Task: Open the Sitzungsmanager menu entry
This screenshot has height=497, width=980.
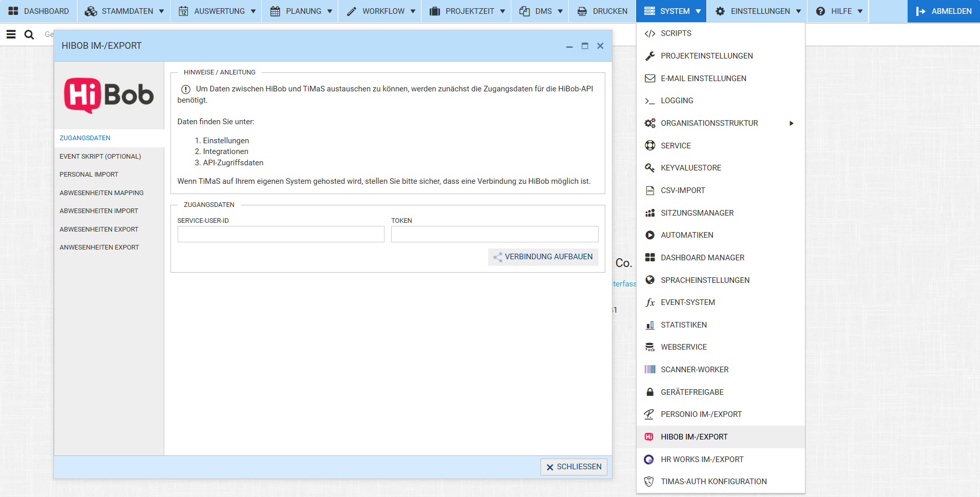Action: click(721, 213)
